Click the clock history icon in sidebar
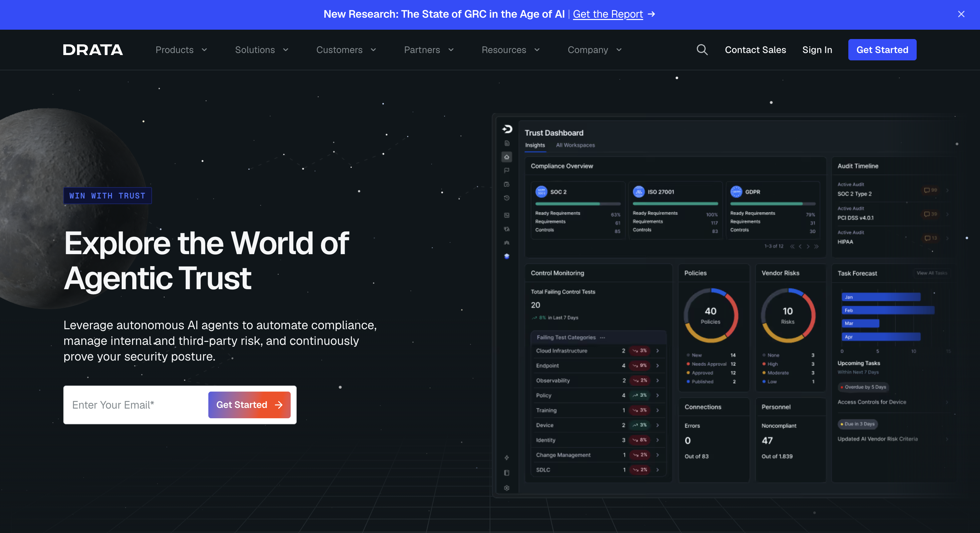The width and height of the screenshot is (980, 533). pyautogui.click(x=507, y=198)
